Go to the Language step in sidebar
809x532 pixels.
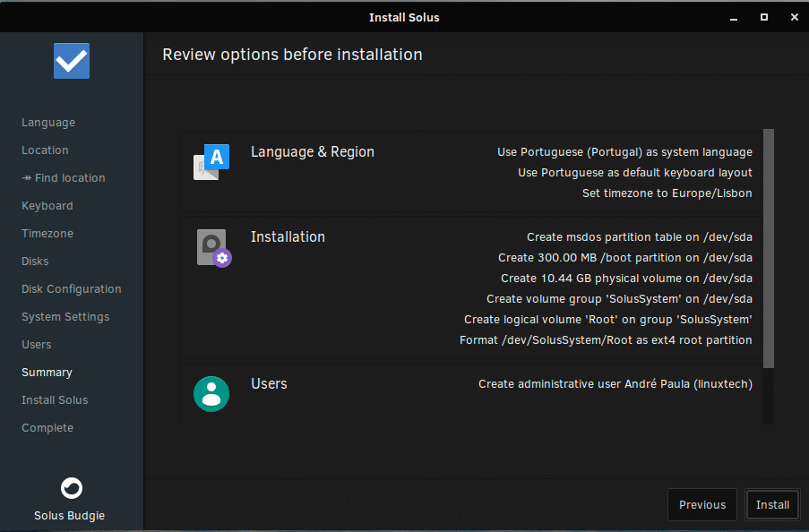point(48,123)
